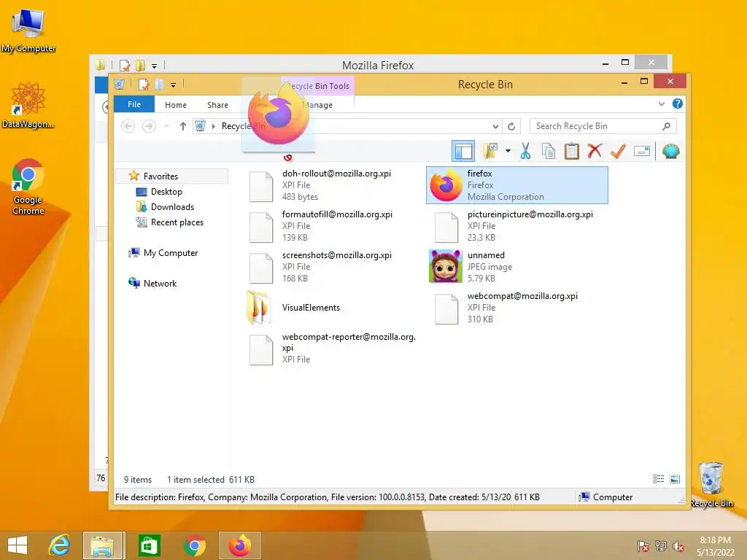Click the Cut scissors icon
This screenshot has width=747, height=560.
525,152
